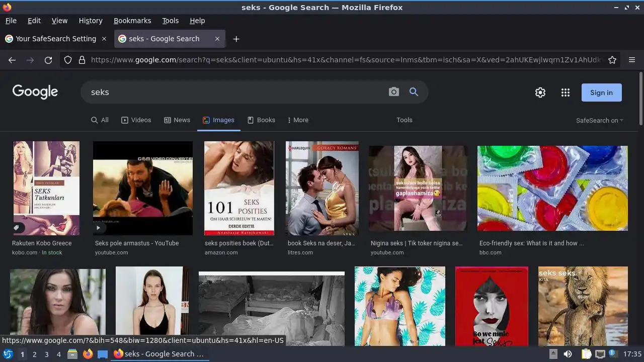Click the 17:35 taskbar clock
The width and height of the screenshot is (644, 362).
[632, 354]
